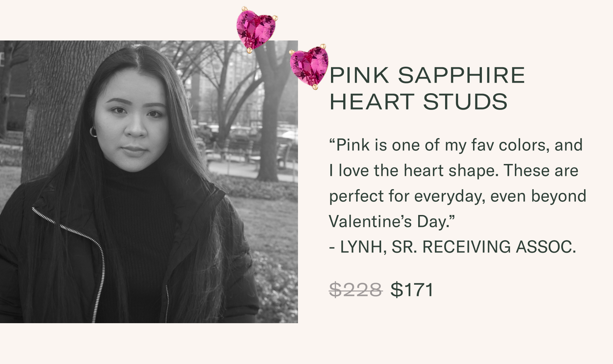Click the quote line "Pink is one of my fav colors"
This screenshot has width=613, height=364.
456,145
